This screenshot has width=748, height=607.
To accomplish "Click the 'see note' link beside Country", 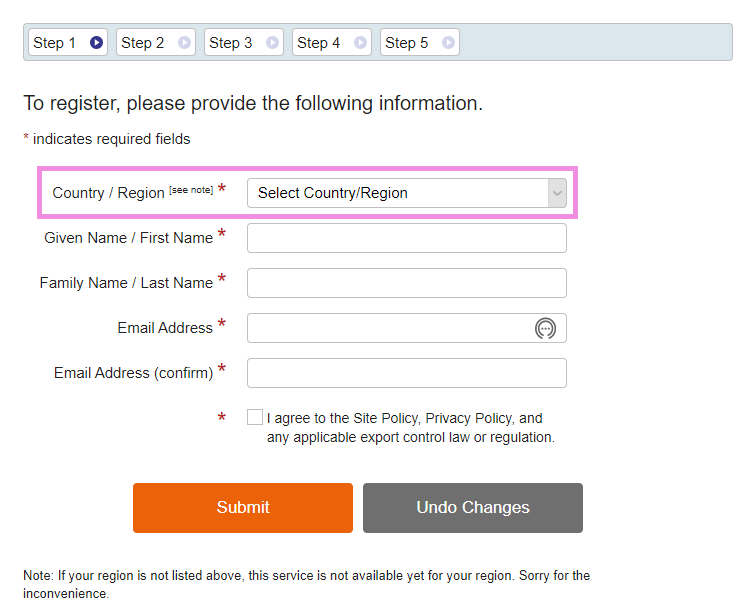I will (x=191, y=189).
